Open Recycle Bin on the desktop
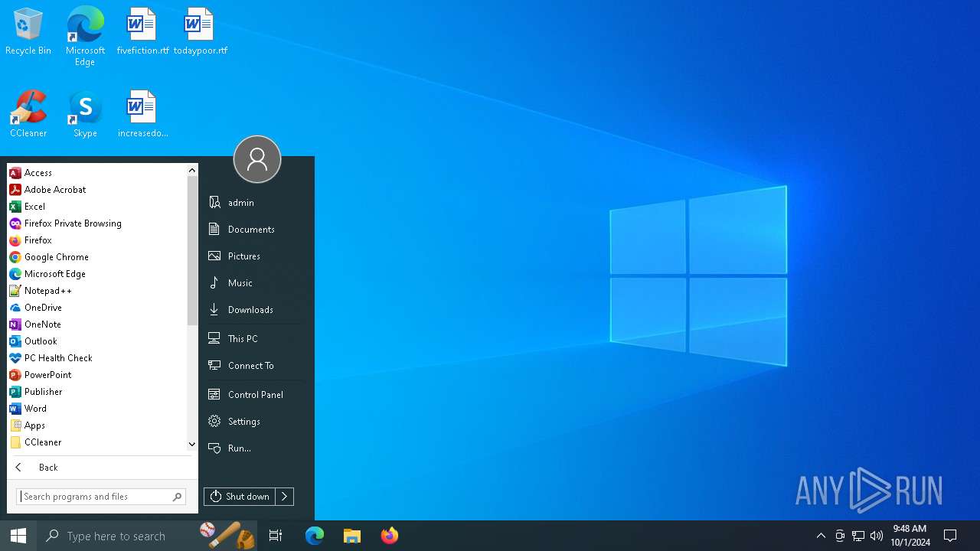The width and height of the screenshot is (980, 551). (x=28, y=31)
